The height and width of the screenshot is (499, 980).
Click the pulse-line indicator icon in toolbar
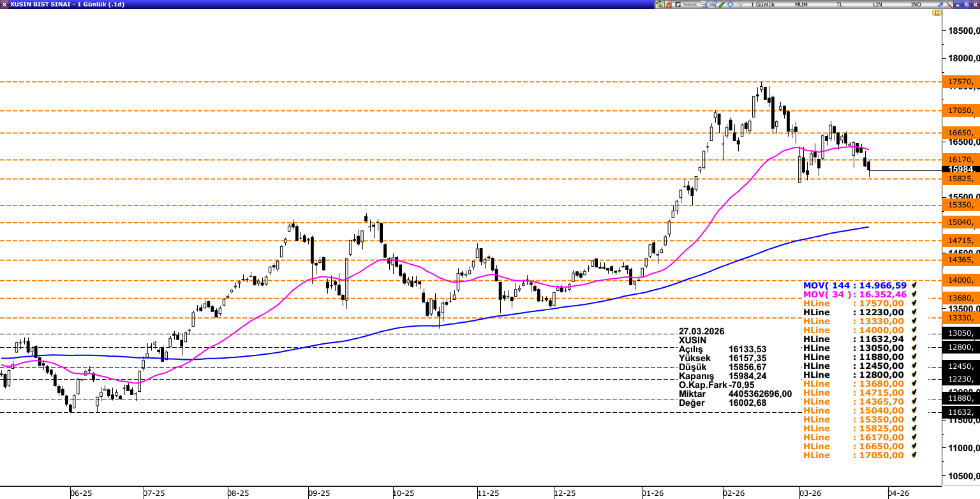pyautogui.click(x=739, y=4)
